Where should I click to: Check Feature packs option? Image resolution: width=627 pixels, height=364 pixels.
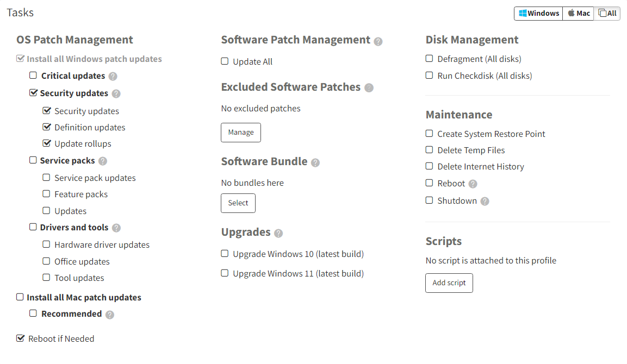click(46, 194)
